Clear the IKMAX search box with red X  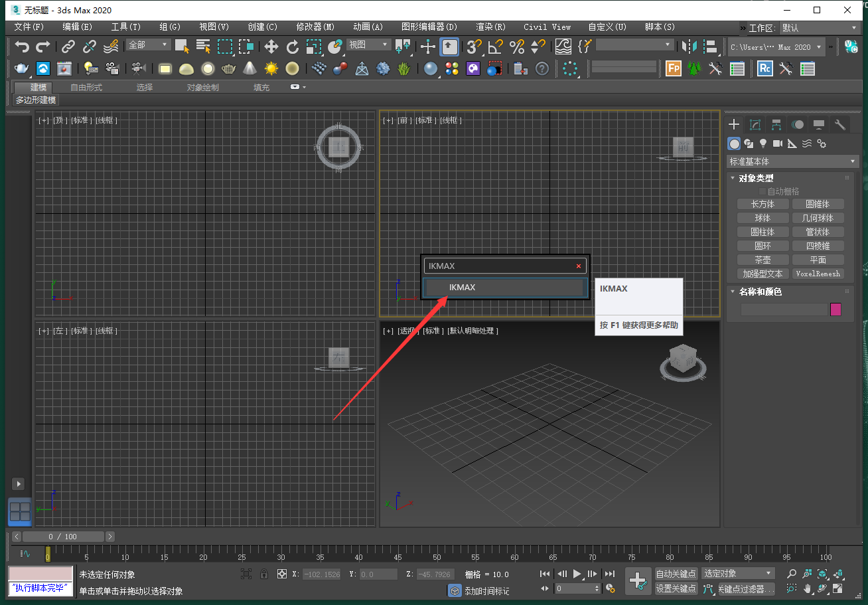(579, 266)
